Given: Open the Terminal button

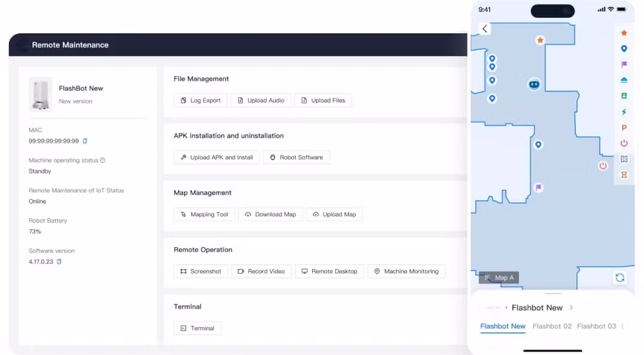Looking at the screenshot, I should click(x=197, y=329).
